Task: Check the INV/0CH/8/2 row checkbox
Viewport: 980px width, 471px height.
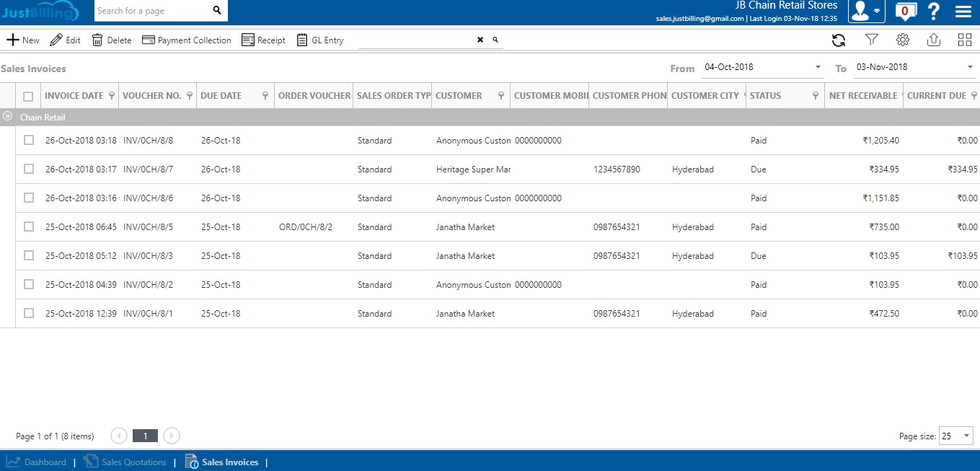Action: (x=29, y=284)
